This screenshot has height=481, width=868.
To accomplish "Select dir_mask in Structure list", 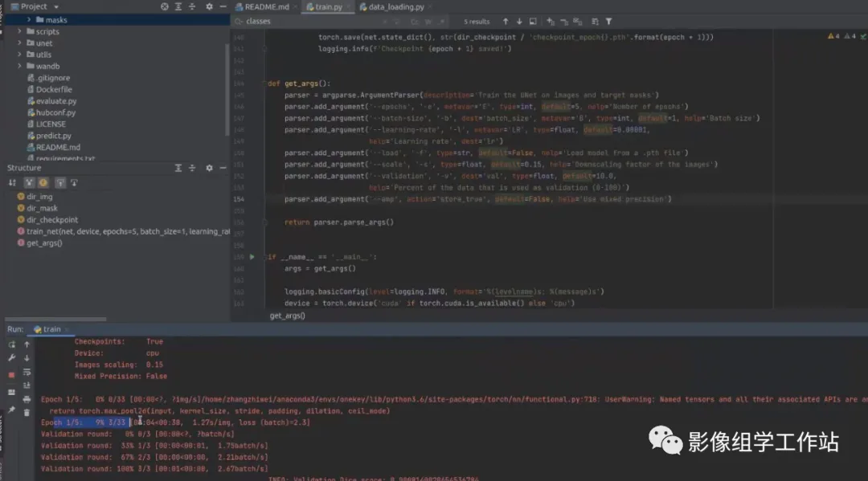I will pyautogui.click(x=37, y=209).
